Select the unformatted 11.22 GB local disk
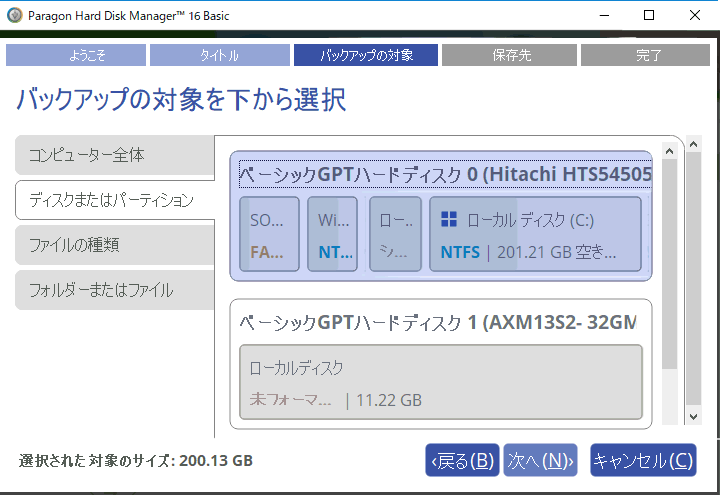 click(440, 382)
